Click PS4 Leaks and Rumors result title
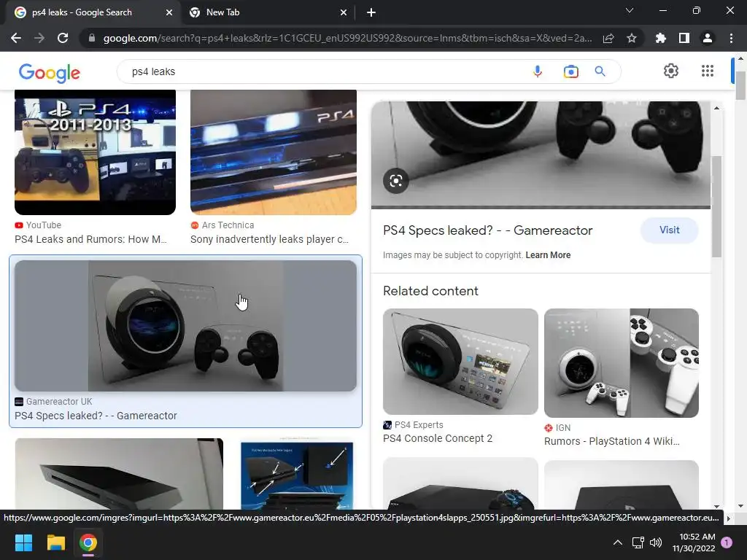 90,239
